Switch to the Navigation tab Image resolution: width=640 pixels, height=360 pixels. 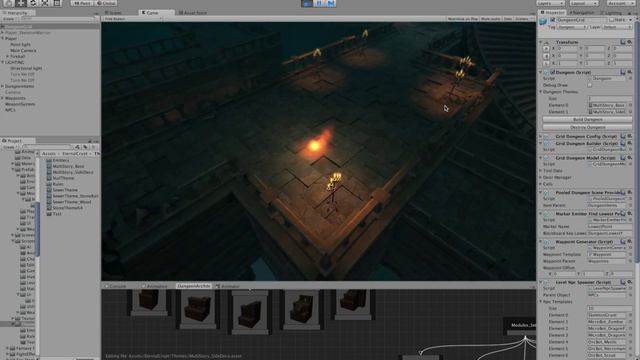582,13
